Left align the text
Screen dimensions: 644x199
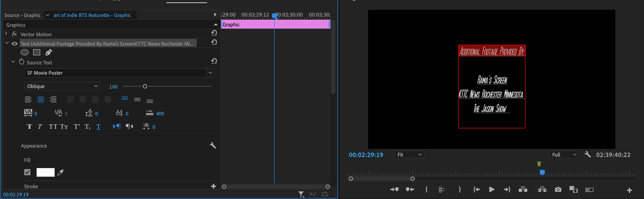28,99
